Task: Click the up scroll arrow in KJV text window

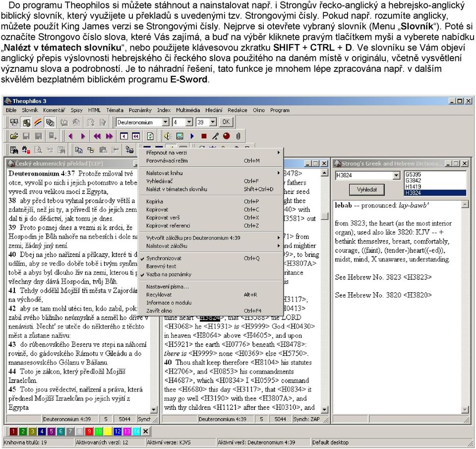Action: point(324,173)
